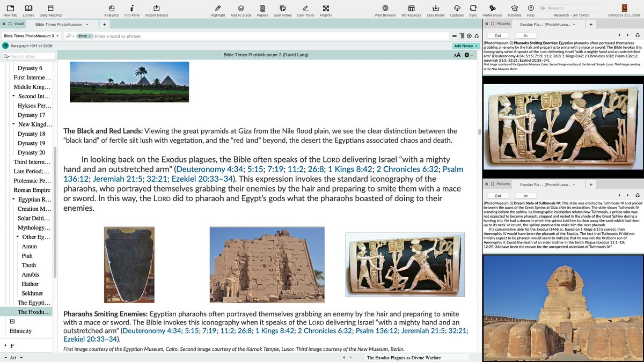
Task: Click the recycle icon right of search field
Action: click(477, 36)
